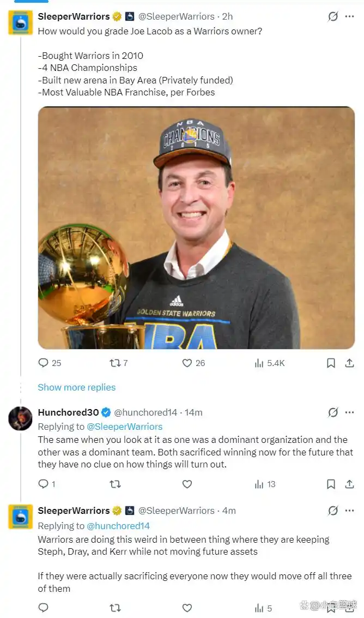Screen dimensions: 364x618
Task: Open SleeperWarriors avatar on top post
Action: (x=20, y=22)
